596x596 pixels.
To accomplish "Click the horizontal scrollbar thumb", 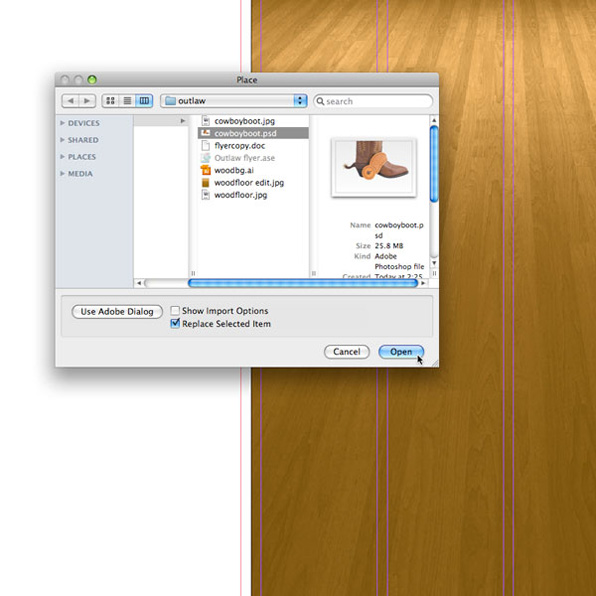I will point(303,283).
